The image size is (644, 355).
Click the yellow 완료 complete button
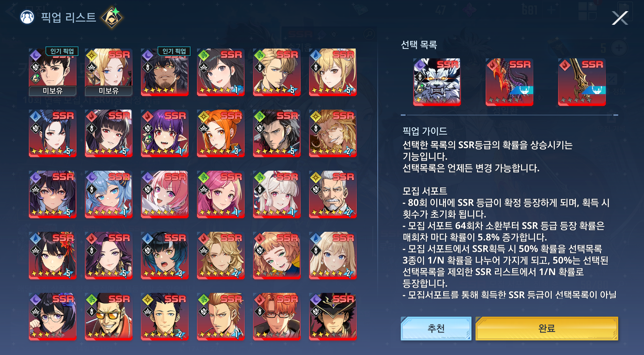tap(547, 329)
